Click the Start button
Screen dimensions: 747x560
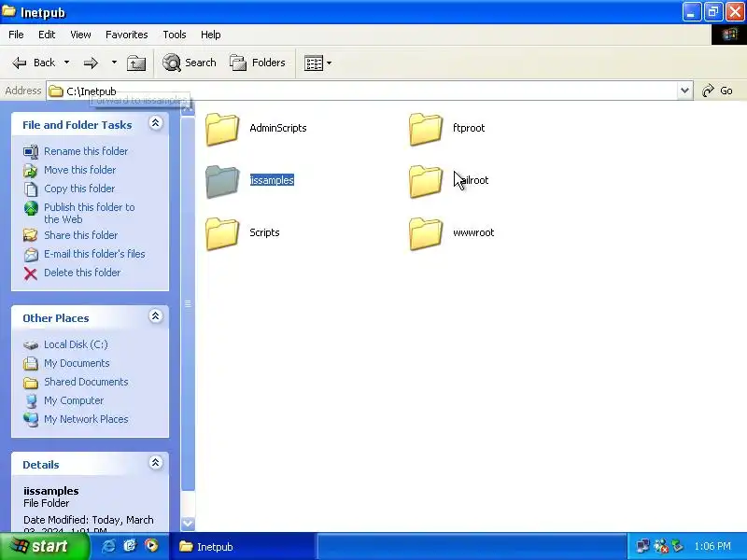pos(44,546)
